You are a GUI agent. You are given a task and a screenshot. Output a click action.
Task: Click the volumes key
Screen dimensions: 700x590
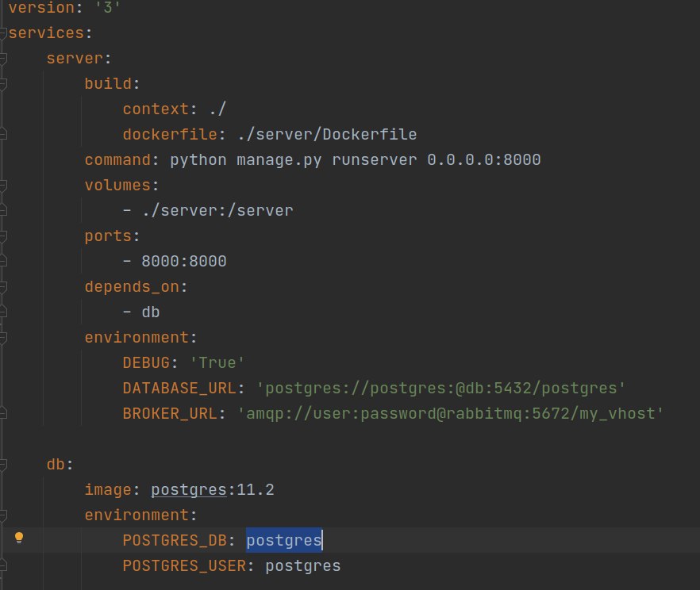117,186
